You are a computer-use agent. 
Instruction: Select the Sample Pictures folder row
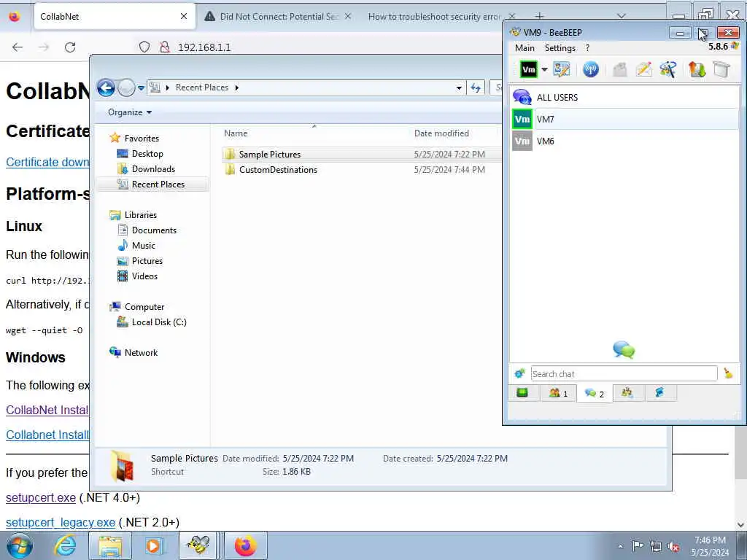[362, 155]
